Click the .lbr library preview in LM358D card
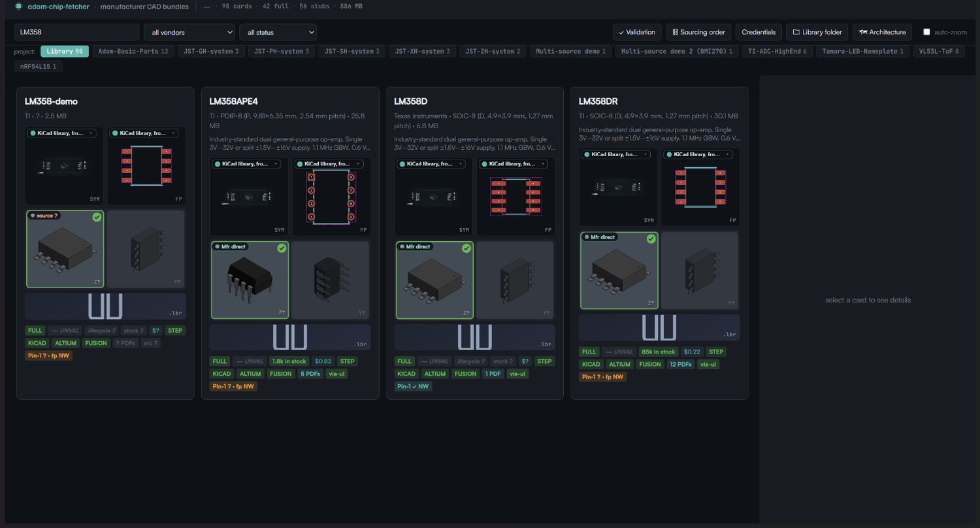 (x=475, y=337)
